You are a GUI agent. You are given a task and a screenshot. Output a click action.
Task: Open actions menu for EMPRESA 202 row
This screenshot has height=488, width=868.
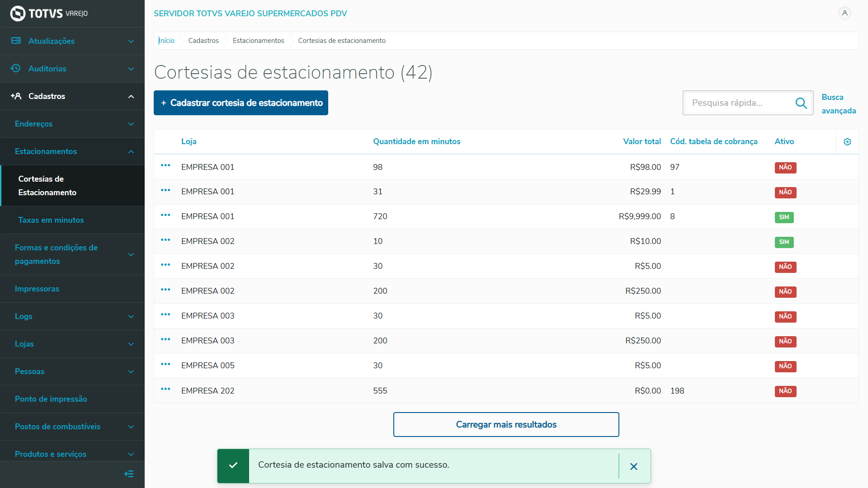click(165, 389)
